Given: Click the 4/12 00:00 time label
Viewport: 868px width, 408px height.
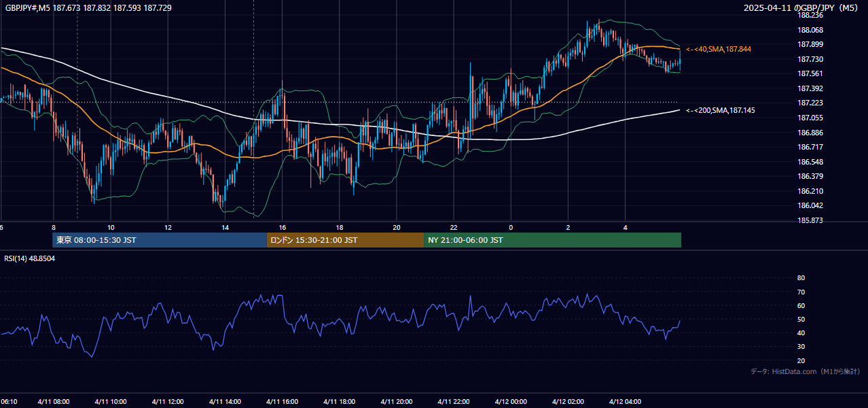Looking at the screenshot, I should (x=511, y=402).
